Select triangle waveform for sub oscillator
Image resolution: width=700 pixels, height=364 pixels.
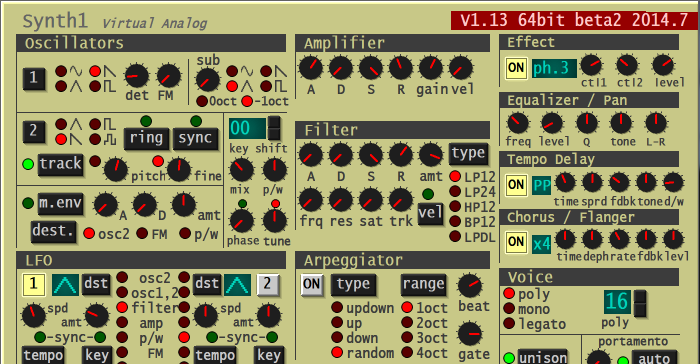[232, 86]
